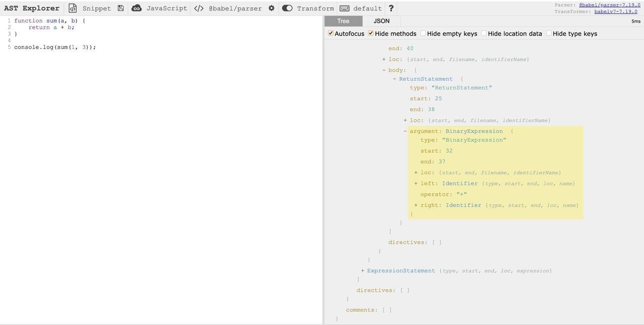
Task: Enable Hide empty keys checkbox
Action: 423,33
